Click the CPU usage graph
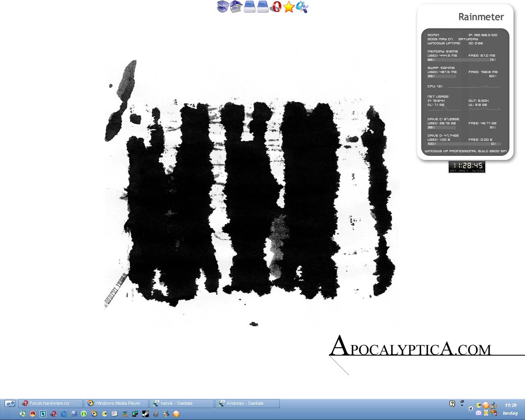This screenshot has height=420, width=525. (473, 87)
